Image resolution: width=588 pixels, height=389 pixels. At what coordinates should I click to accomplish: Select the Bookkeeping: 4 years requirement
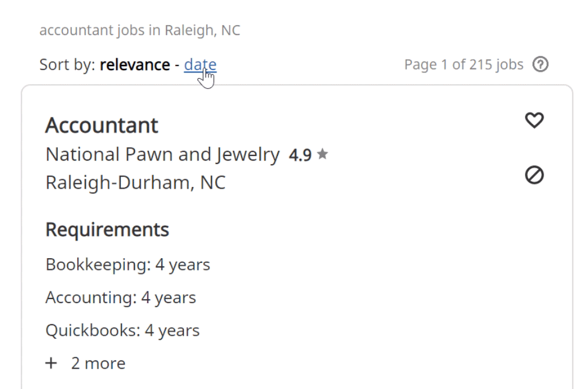tap(127, 265)
